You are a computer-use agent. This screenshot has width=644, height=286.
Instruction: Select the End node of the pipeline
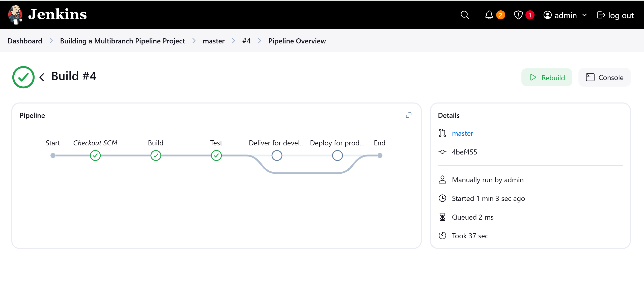pos(380,155)
